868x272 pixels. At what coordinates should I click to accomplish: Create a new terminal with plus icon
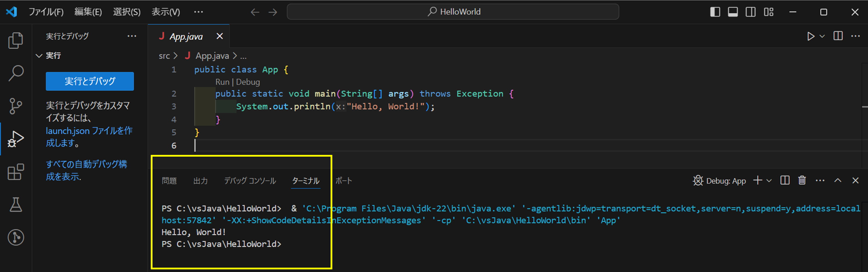click(758, 180)
